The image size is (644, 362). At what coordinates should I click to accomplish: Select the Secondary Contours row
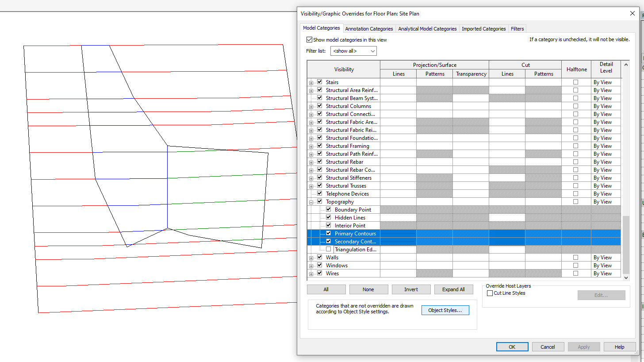point(464,242)
